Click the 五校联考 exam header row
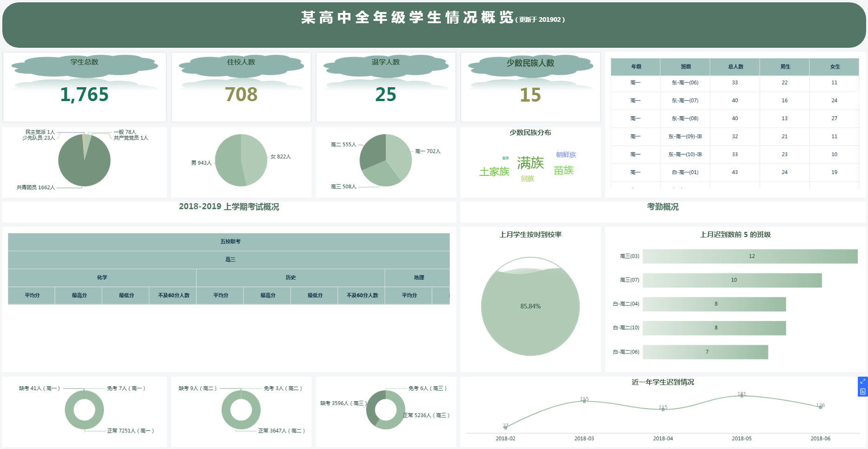 click(230, 242)
